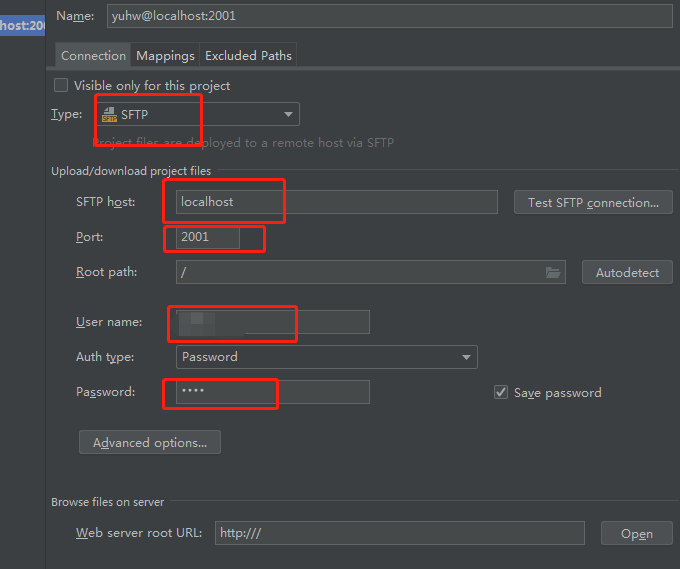Click the SFTP type icon
This screenshot has width=680, height=569.
pos(109,115)
